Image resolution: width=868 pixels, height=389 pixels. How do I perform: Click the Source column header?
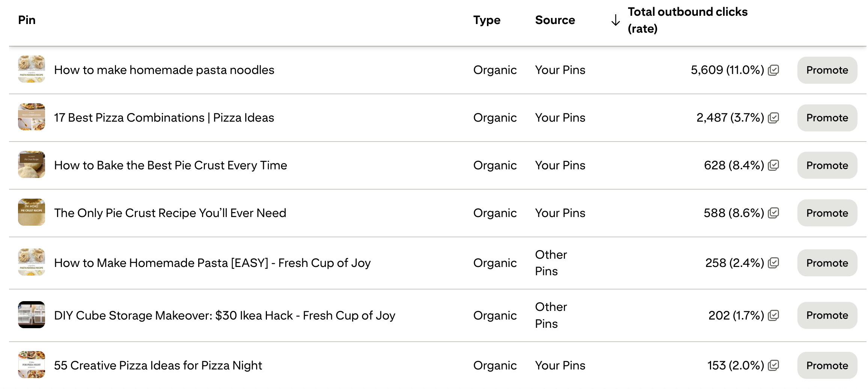pos(555,20)
